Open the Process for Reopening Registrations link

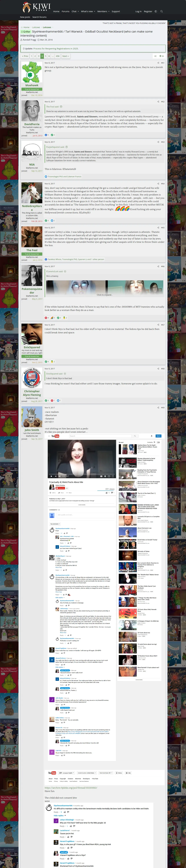[x=56, y=48]
